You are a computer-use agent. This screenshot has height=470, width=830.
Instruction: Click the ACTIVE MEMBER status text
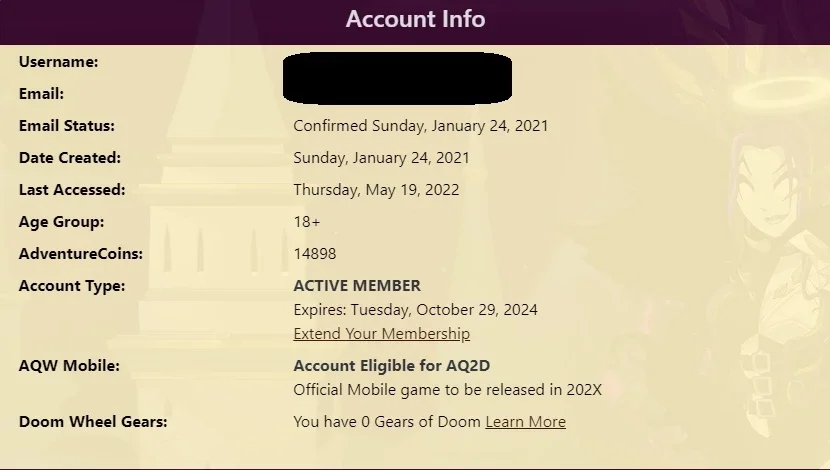[357, 286]
